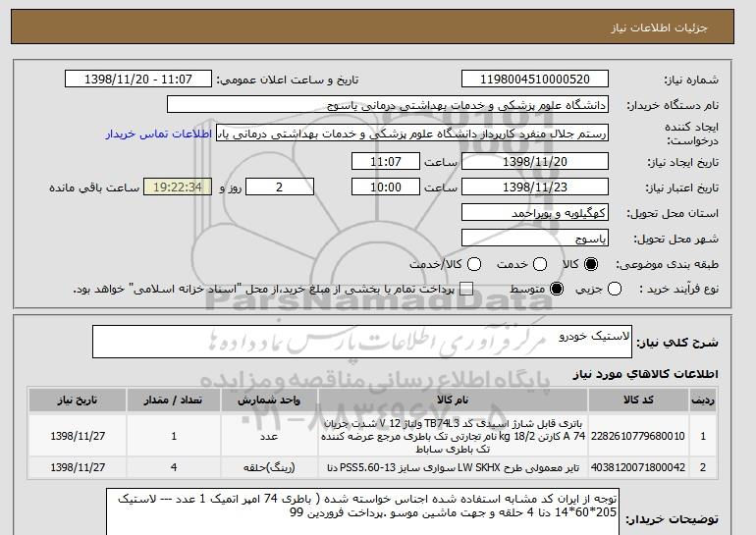Viewport: 756px width, 535px height.
Task: Select the کالا radio button
Action: (x=591, y=264)
